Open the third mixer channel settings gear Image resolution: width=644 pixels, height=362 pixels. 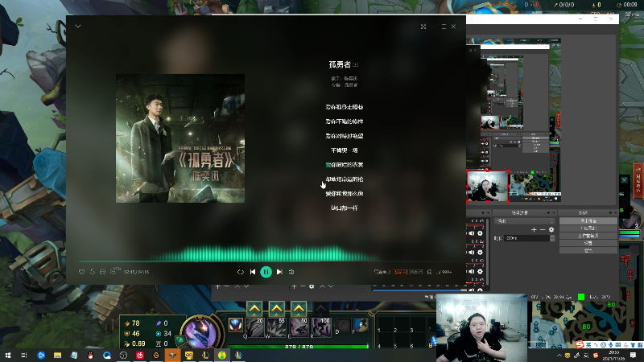[480, 271]
